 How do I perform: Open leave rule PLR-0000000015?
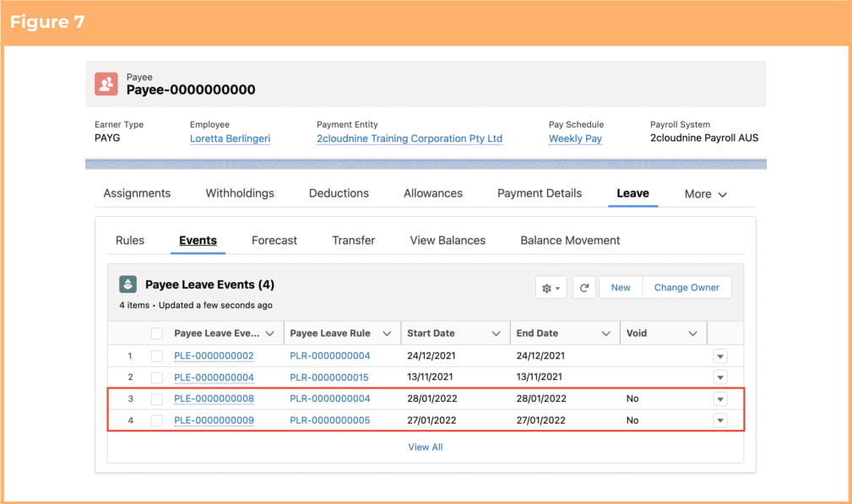[328, 377]
